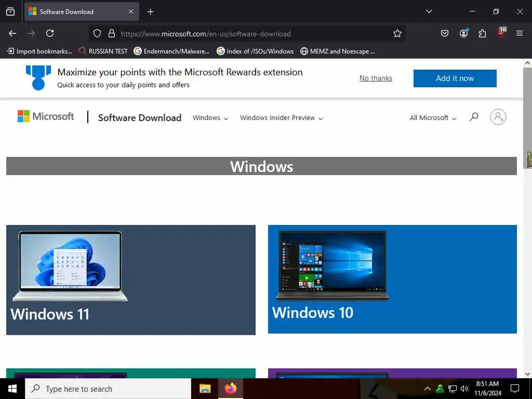This screenshot has height=399, width=532.
Task: Click the Microsoft Rewards medal icon
Action: [38, 78]
